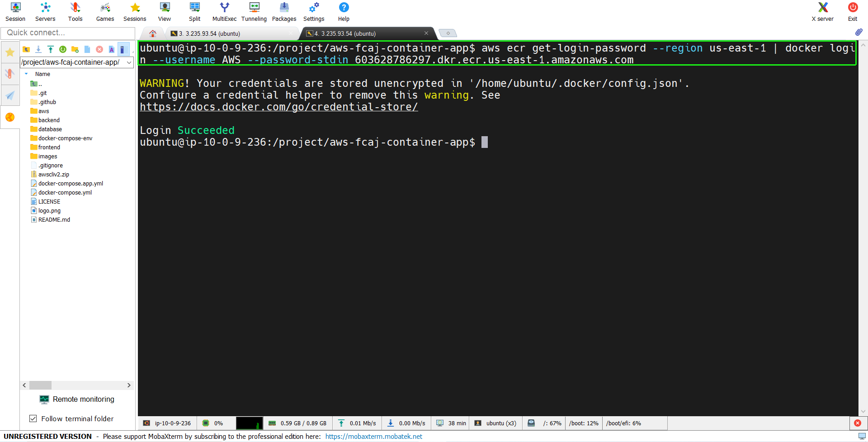Screen dimensions: 868x442
Task: Click the file list horizontal scrollbar thumb
Action: 40,385
